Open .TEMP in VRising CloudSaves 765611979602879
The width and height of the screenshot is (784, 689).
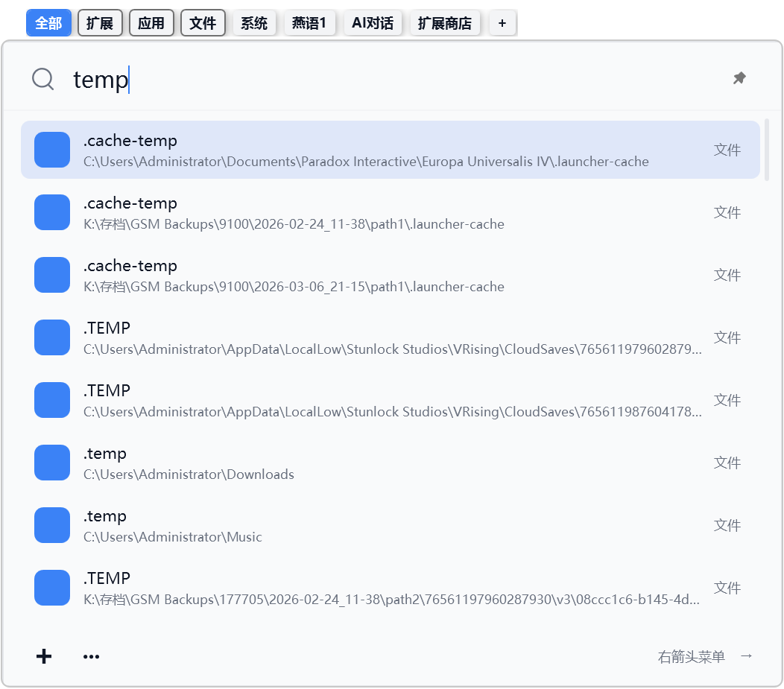(390, 337)
